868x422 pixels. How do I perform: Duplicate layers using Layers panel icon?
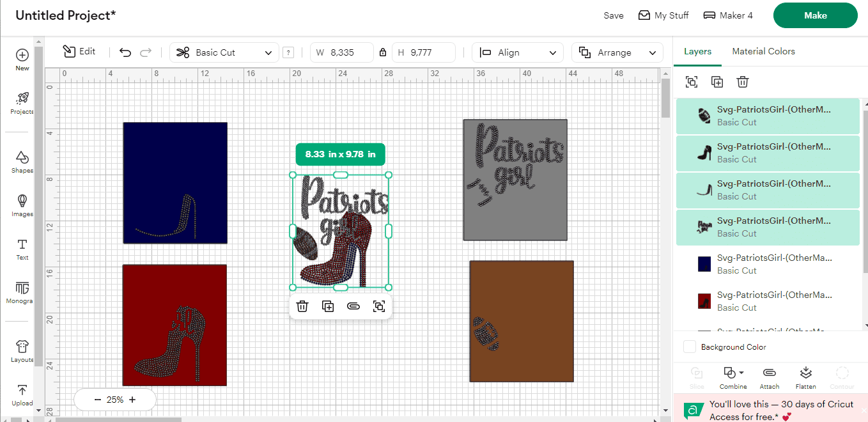[717, 82]
